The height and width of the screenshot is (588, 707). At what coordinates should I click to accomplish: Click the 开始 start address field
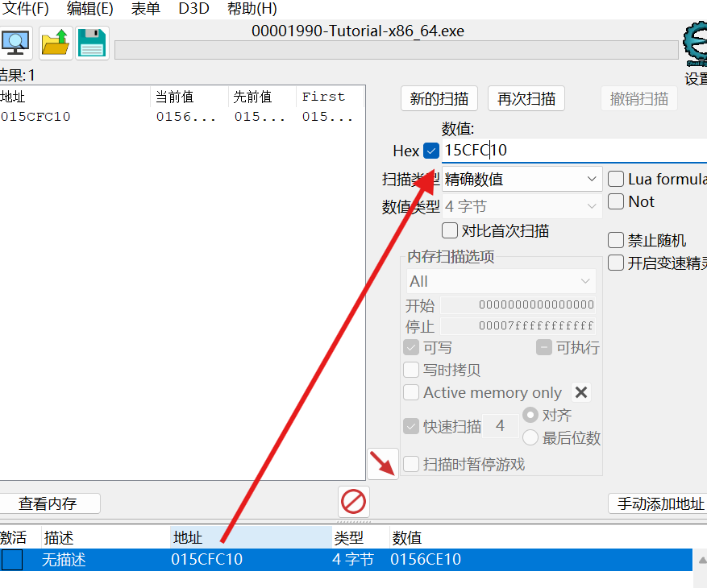pos(518,305)
